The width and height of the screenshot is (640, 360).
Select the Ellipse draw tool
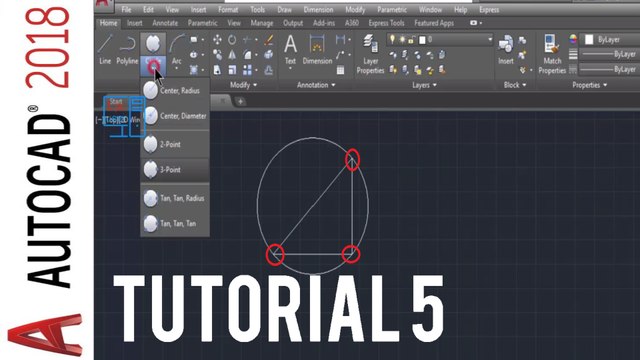pos(193,55)
